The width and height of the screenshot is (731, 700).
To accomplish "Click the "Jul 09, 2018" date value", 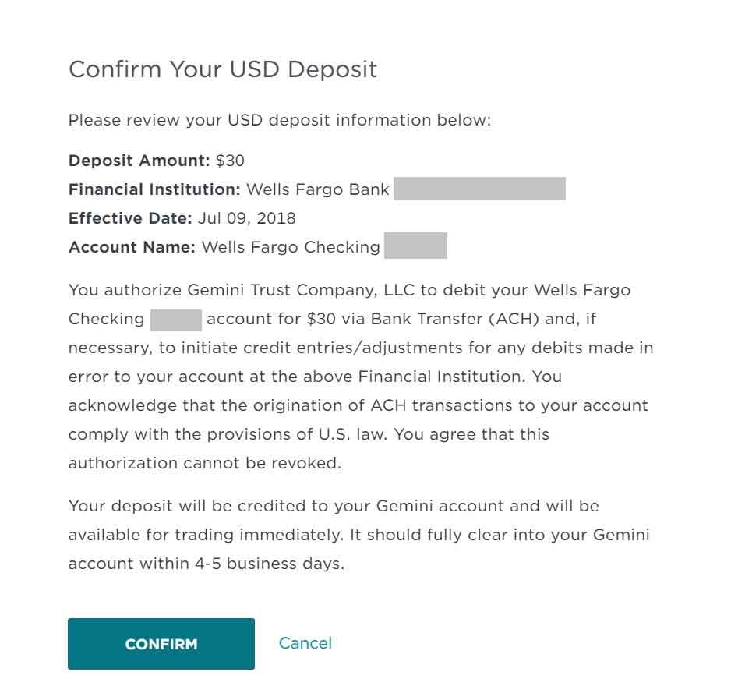I will tap(246, 218).
